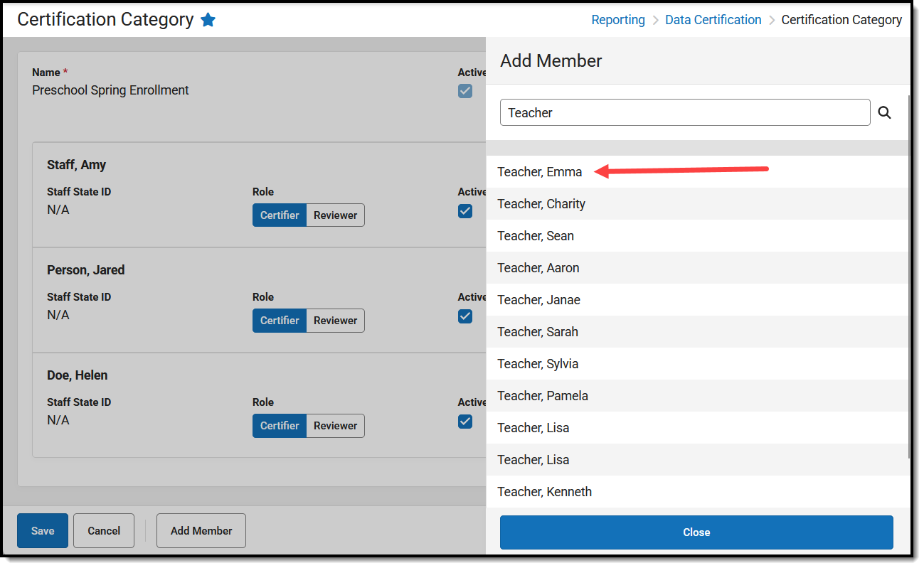Click the Certification Category breadcrumb text
The image size is (924, 568).
click(x=841, y=20)
